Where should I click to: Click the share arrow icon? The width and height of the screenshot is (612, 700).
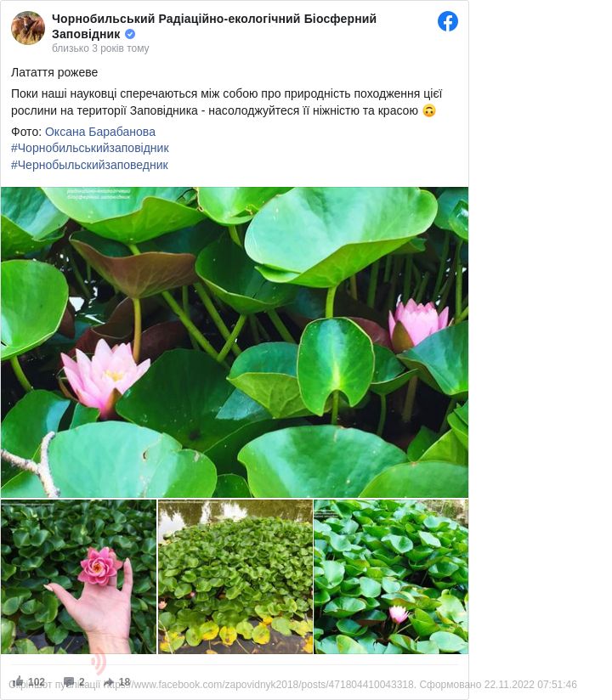110,682
